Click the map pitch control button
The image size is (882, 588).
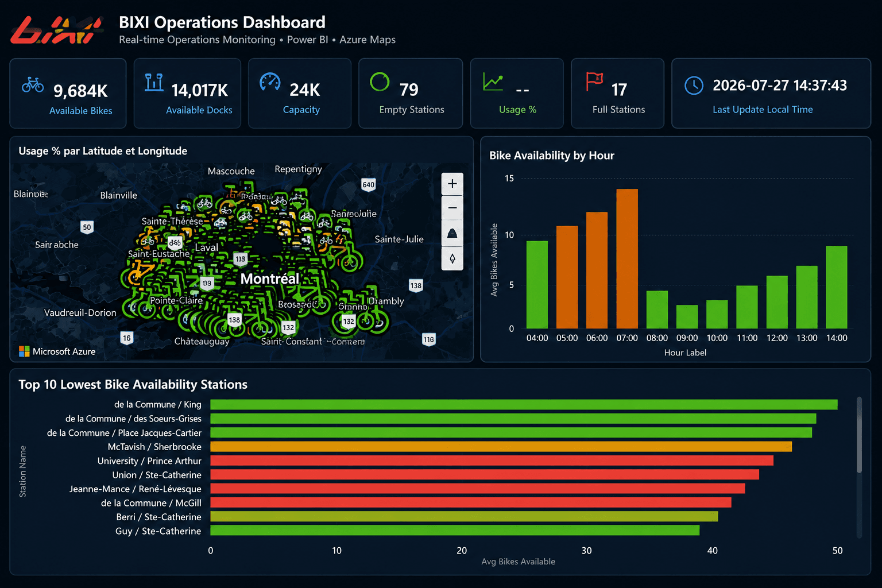[x=452, y=233]
